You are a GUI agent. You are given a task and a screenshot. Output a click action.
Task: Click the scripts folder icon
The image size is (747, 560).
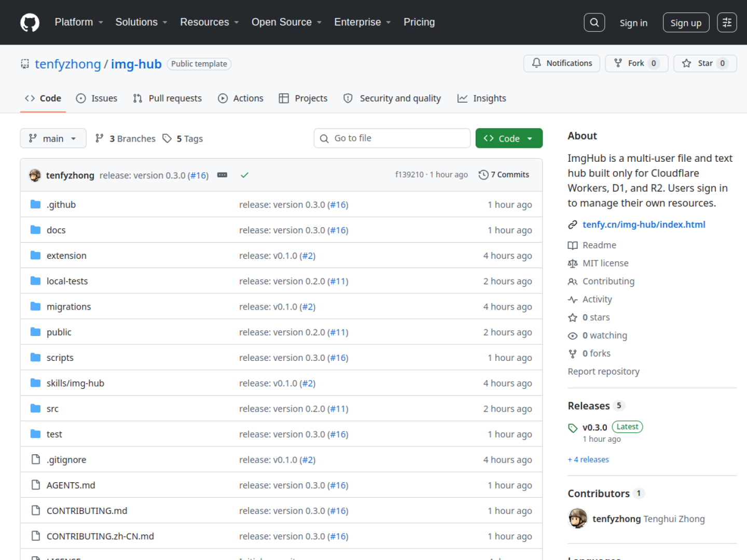pos(35,357)
